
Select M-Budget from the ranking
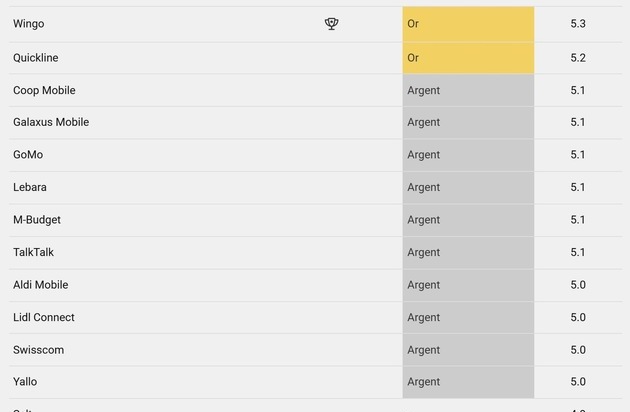coord(38,220)
